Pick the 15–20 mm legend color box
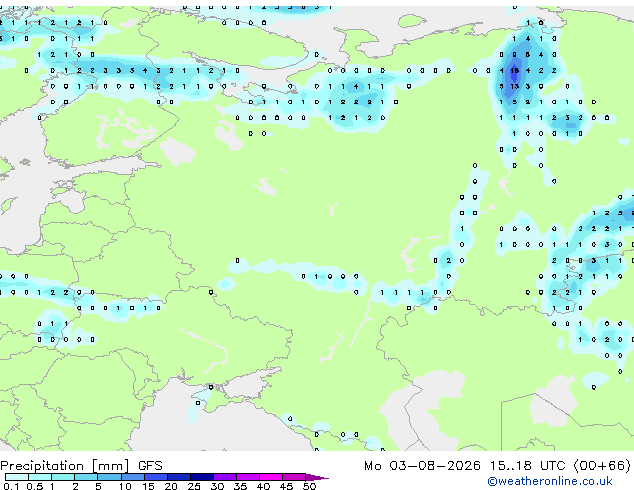This screenshot has width=634, height=490. [x=155, y=477]
